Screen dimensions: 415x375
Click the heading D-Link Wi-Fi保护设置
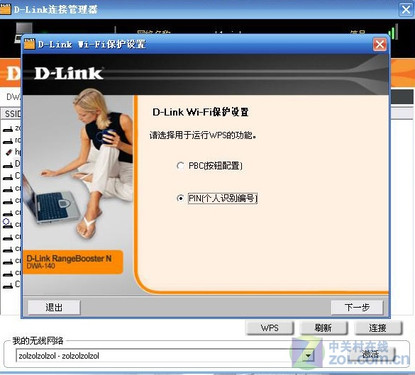pos(200,112)
